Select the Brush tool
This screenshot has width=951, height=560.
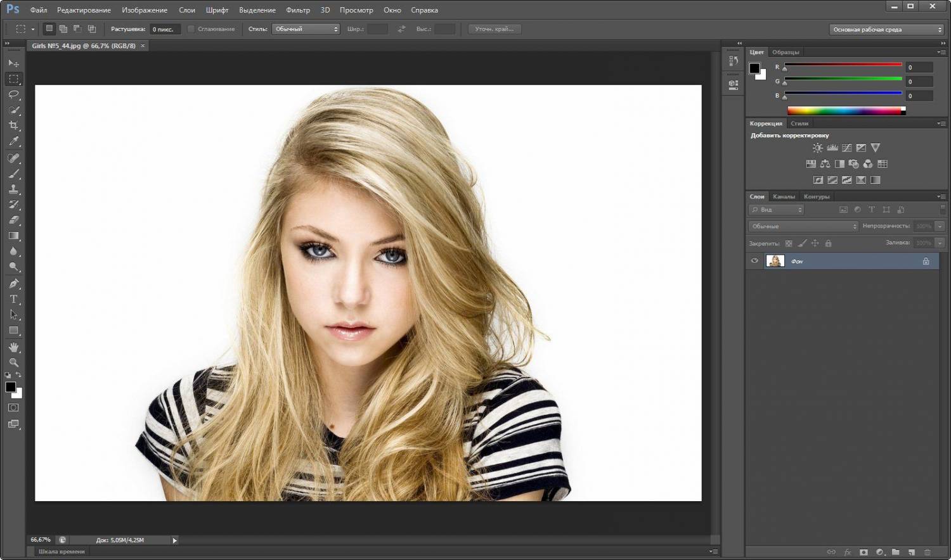(13, 173)
